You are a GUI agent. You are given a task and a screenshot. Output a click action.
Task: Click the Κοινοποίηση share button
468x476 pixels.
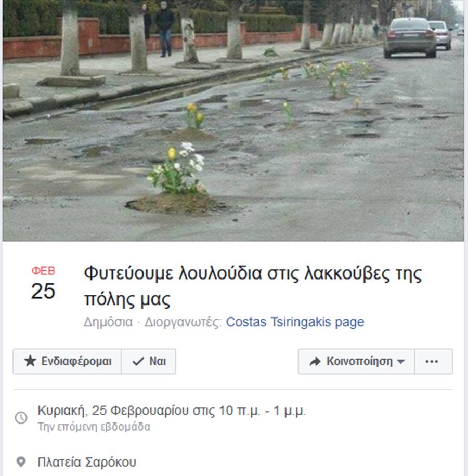click(x=357, y=361)
